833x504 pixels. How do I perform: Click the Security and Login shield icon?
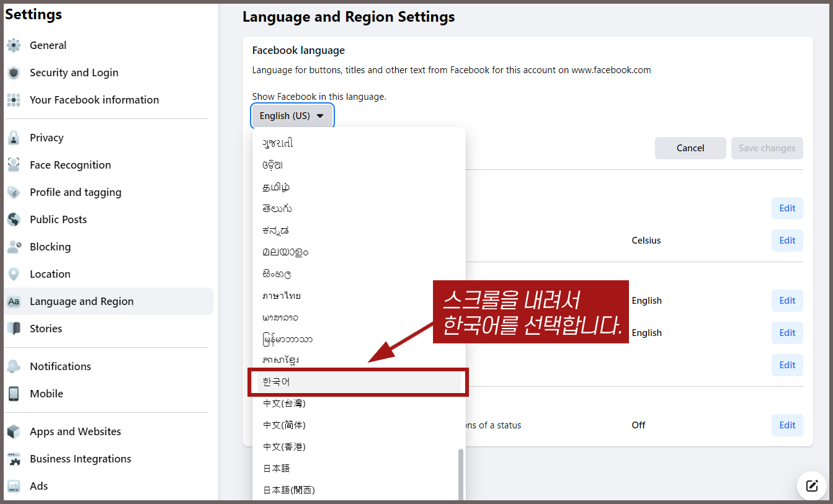tap(14, 73)
